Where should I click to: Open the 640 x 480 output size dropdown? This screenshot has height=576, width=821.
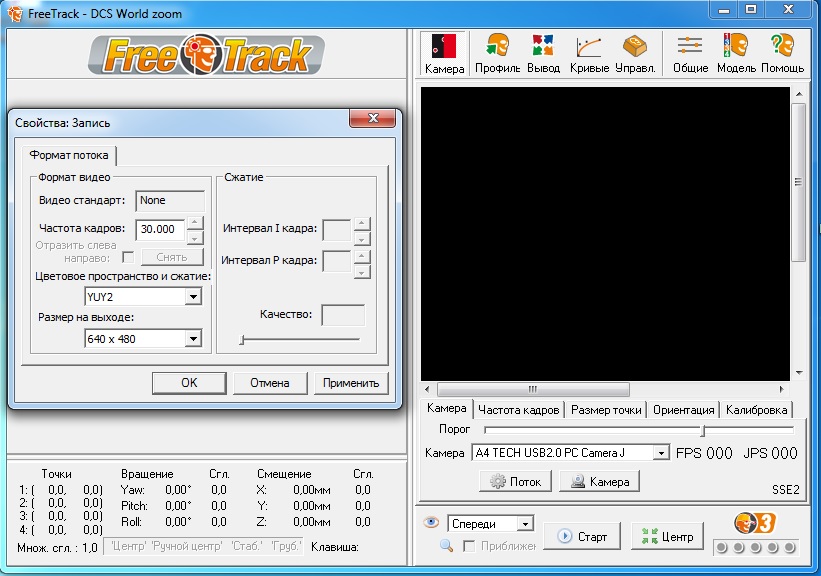coord(193,339)
